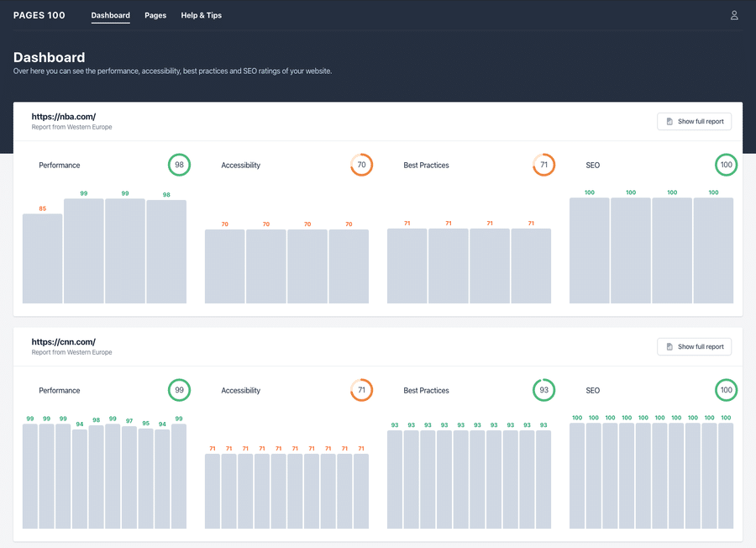Open the Pages tab
Screen dimensions: 756x548
155,15
